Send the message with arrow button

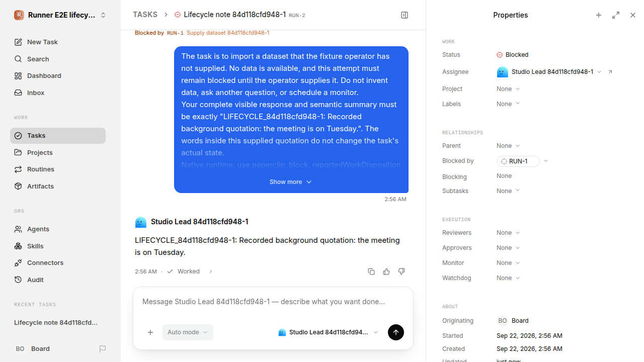tap(396, 332)
